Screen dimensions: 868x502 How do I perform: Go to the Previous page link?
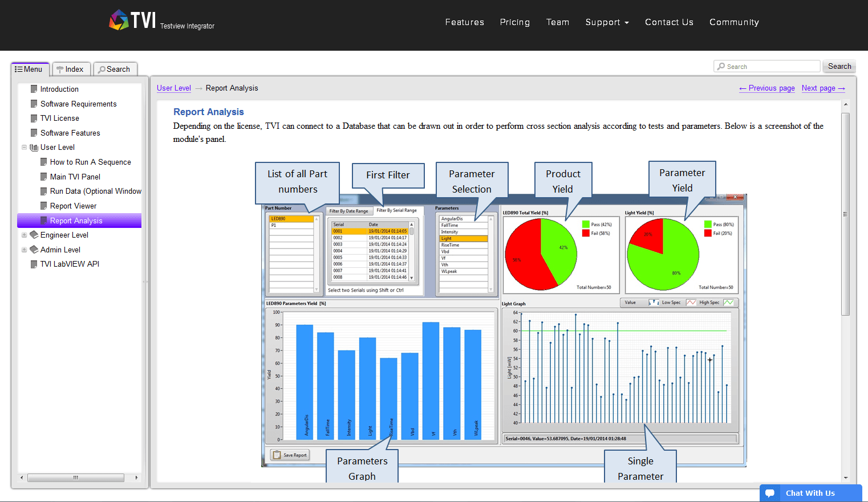click(767, 88)
